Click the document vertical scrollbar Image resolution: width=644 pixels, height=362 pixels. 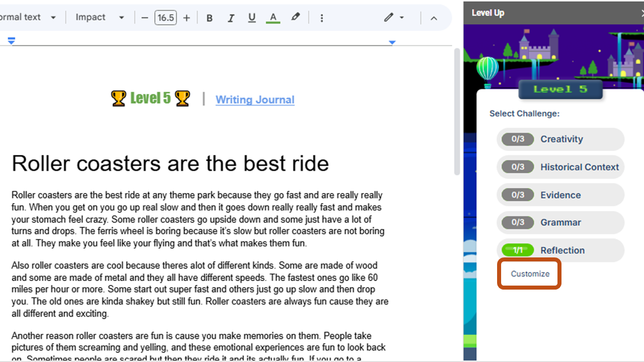click(457, 112)
